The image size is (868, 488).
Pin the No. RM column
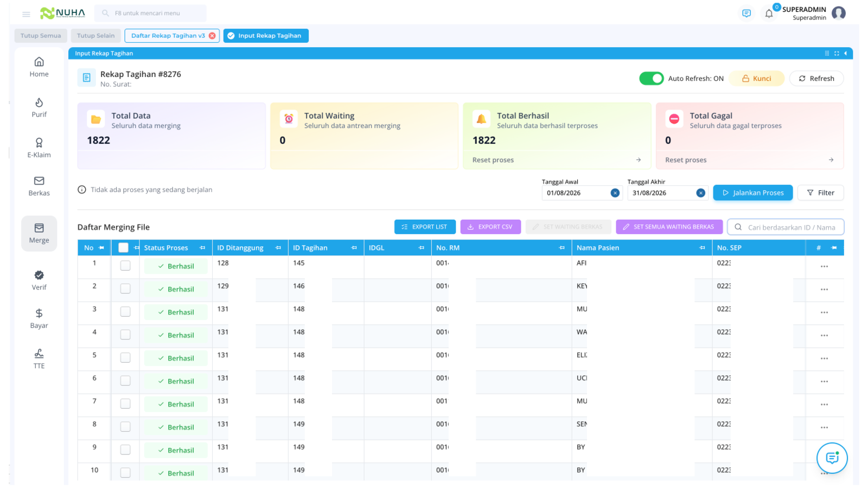coord(561,248)
